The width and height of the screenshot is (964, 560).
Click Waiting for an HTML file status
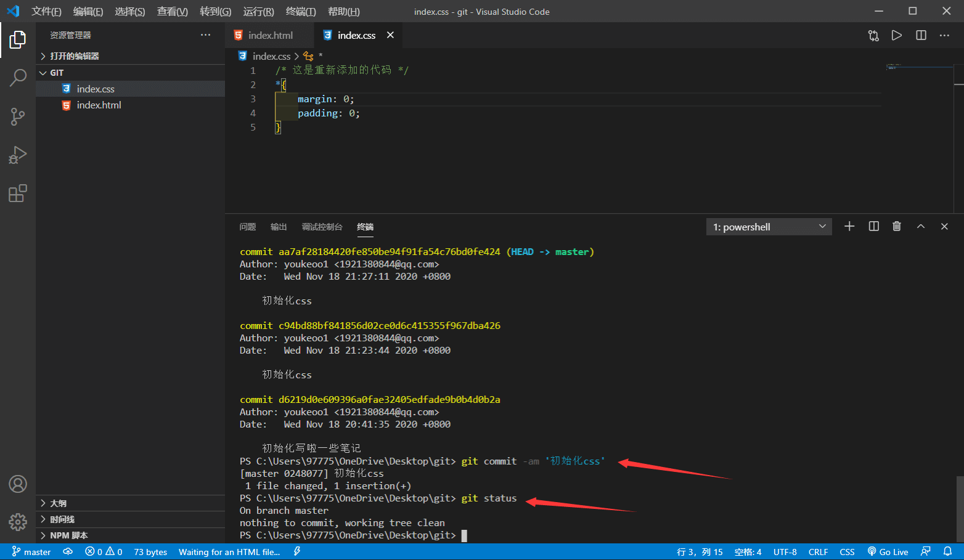click(x=229, y=552)
